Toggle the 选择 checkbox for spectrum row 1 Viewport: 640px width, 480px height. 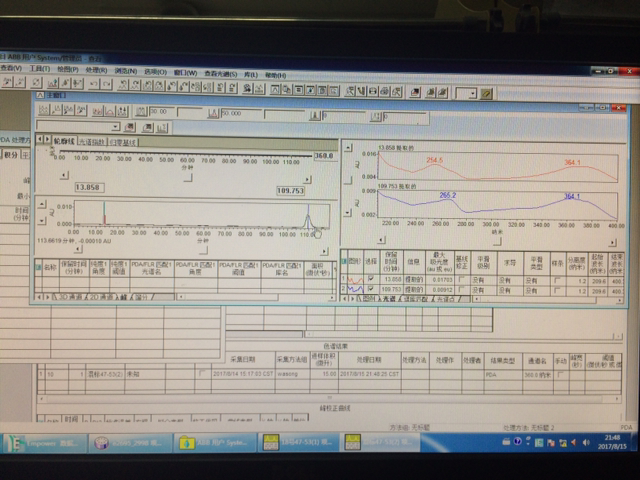[x=371, y=279]
